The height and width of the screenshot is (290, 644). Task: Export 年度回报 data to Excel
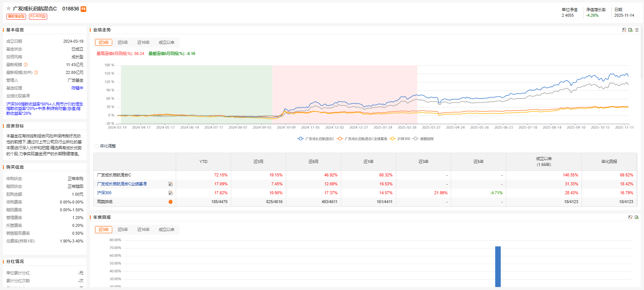coord(637,218)
